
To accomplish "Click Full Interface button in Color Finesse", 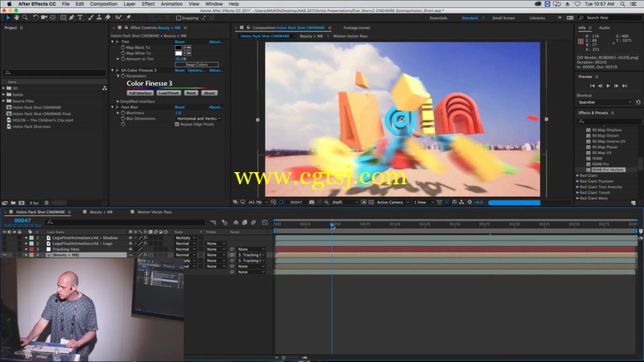I will pos(140,93).
